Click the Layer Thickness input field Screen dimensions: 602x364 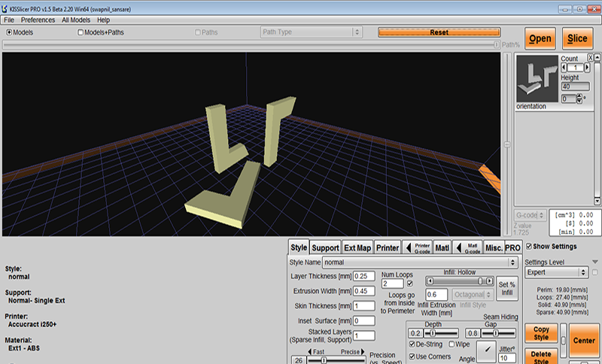tap(364, 276)
